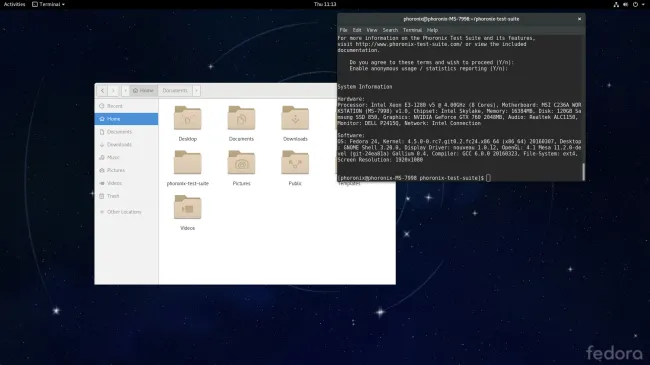Close the terminal window
This screenshot has width=650, height=365.
coord(580,19)
